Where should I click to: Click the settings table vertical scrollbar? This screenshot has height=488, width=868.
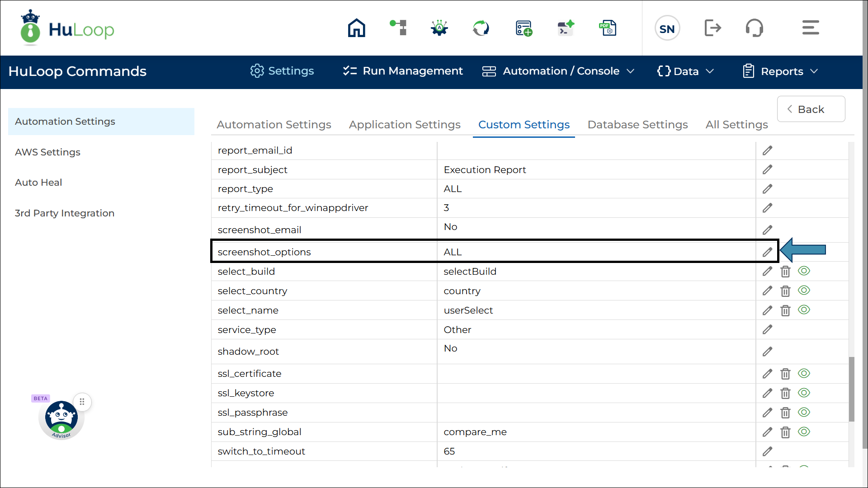click(851, 389)
